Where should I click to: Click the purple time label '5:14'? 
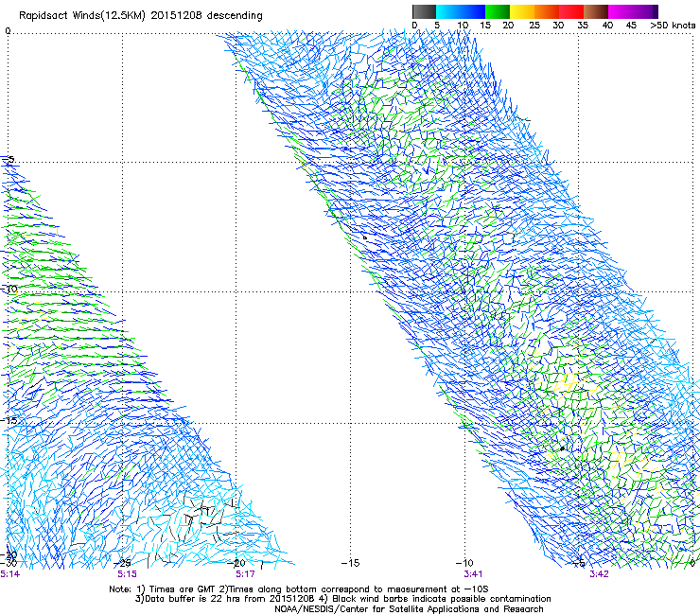point(9,574)
